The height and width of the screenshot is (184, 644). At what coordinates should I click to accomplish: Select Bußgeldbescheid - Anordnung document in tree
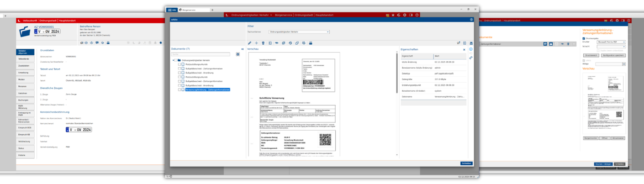tap(198, 73)
